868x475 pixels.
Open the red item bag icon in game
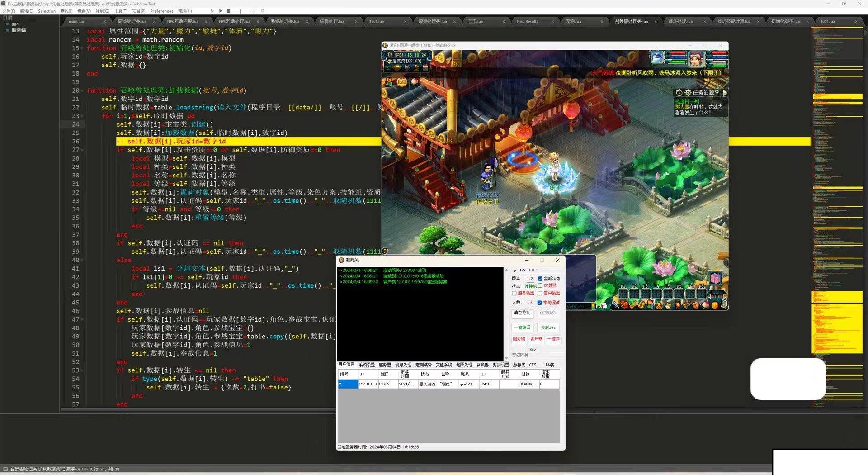coord(624,305)
